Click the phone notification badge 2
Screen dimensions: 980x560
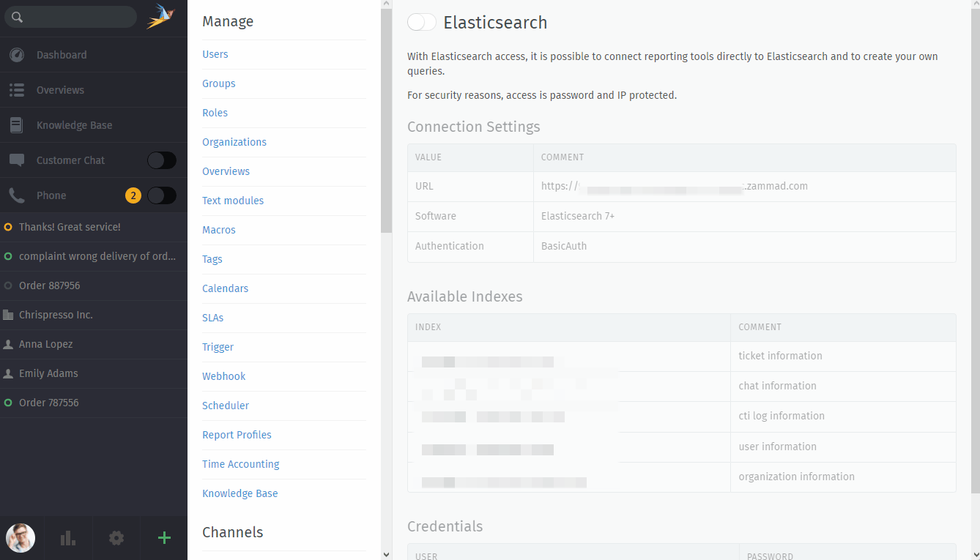tap(133, 195)
